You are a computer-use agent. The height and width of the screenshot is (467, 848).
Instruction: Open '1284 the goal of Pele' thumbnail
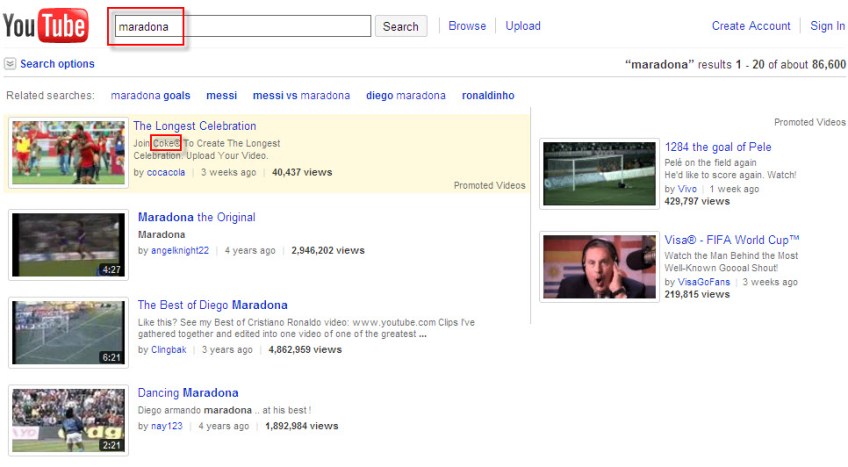(598, 173)
